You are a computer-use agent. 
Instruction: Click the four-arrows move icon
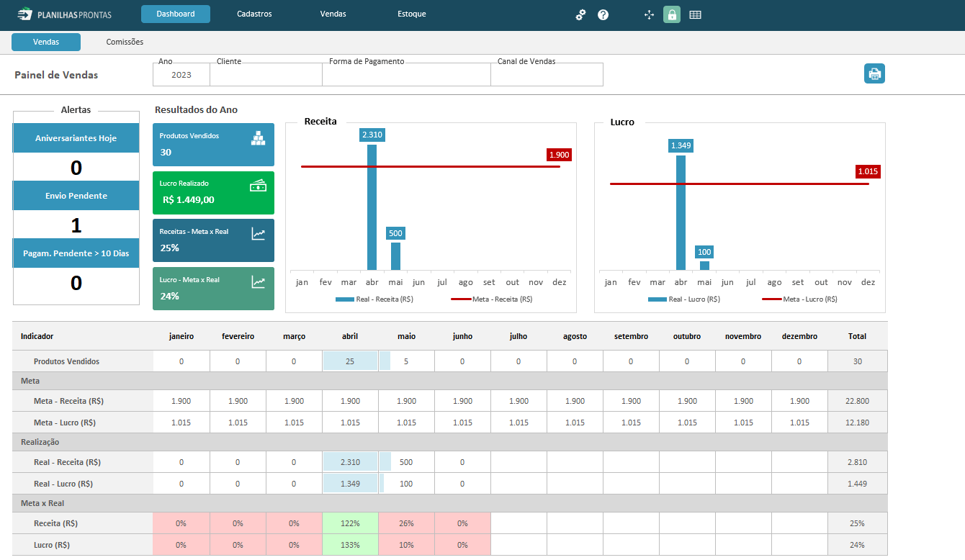tap(649, 14)
